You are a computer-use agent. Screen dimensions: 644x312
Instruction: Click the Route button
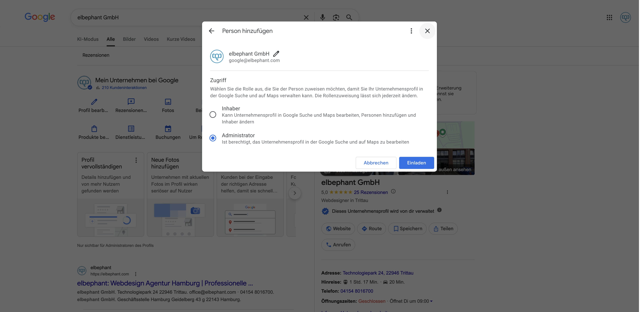pyautogui.click(x=371, y=229)
